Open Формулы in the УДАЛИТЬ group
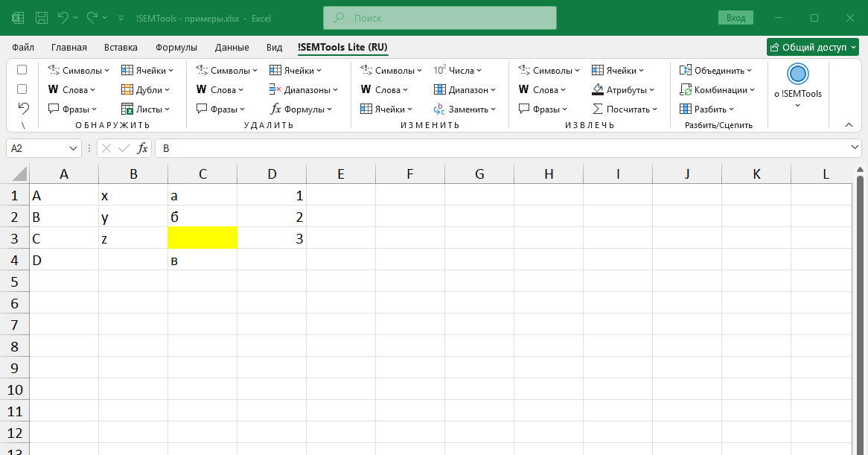This screenshot has width=868, height=455. point(303,109)
